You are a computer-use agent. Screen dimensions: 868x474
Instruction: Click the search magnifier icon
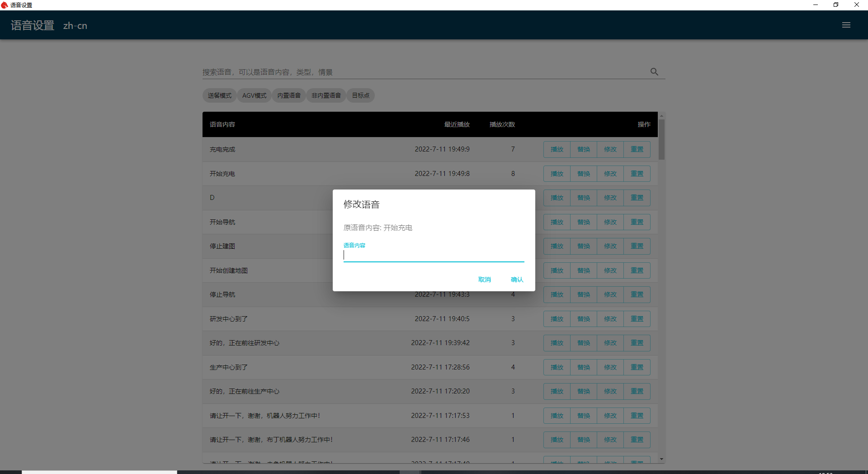click(654, 72)
